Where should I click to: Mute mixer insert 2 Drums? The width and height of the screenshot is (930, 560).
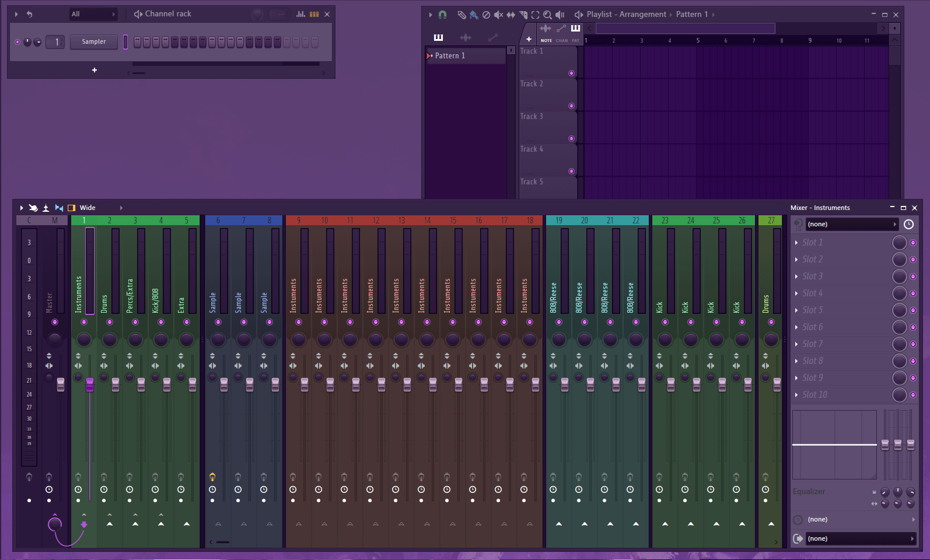[x=110, y=322]
